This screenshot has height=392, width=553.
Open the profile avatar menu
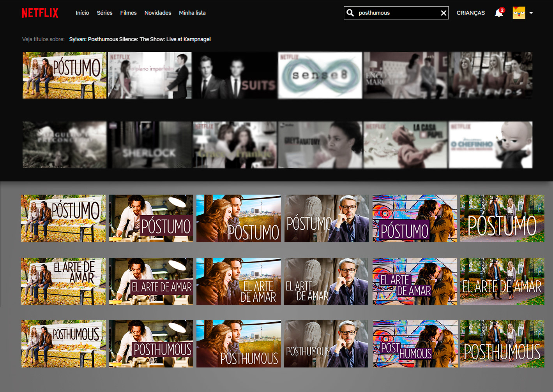pos(519,13)
